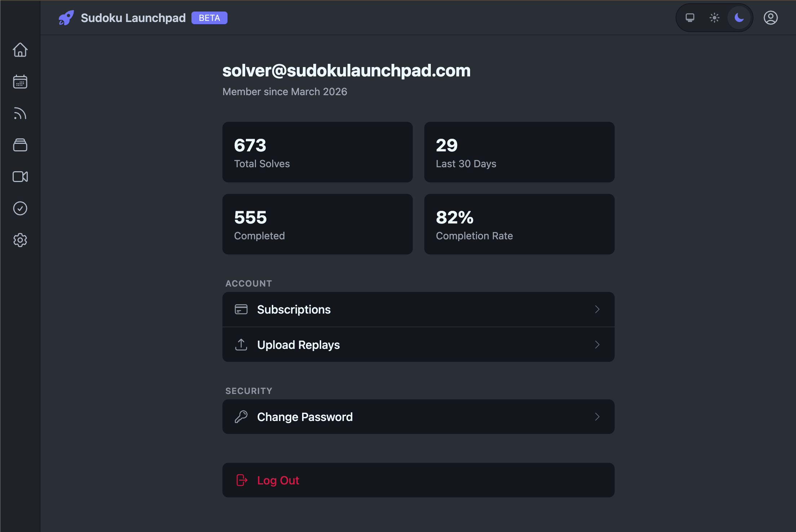This screenshot has height=532, width=796.
Task: Select the calendar icon in the sidebar
Action: 20,82
